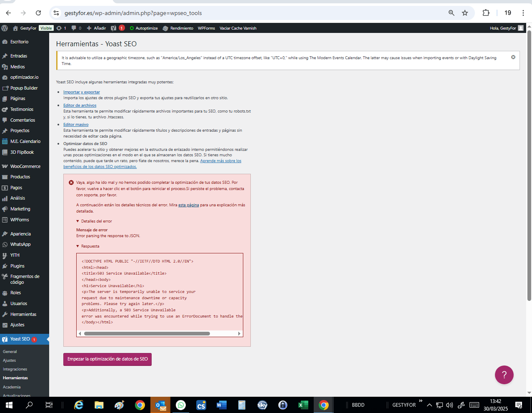Open GestyFor site home link
Image resolution: width=532 pixels, height=413 pixels.
click(25, 28)
